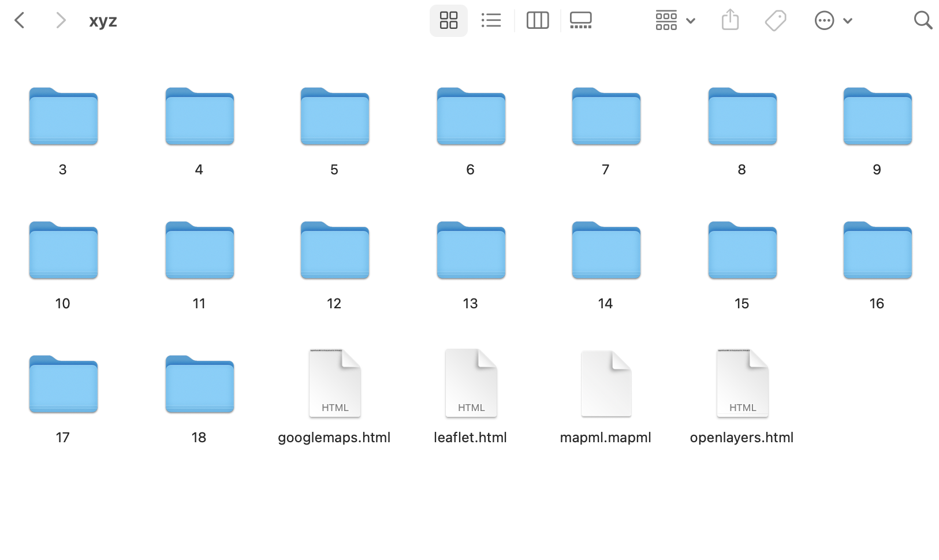The image size is (939, 560).
Task: Switch to gallery view
Action: point(581,21)
